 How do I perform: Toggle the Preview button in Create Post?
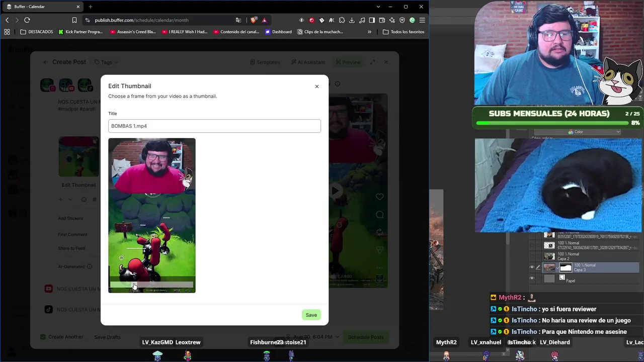click(x=348, y=62)
